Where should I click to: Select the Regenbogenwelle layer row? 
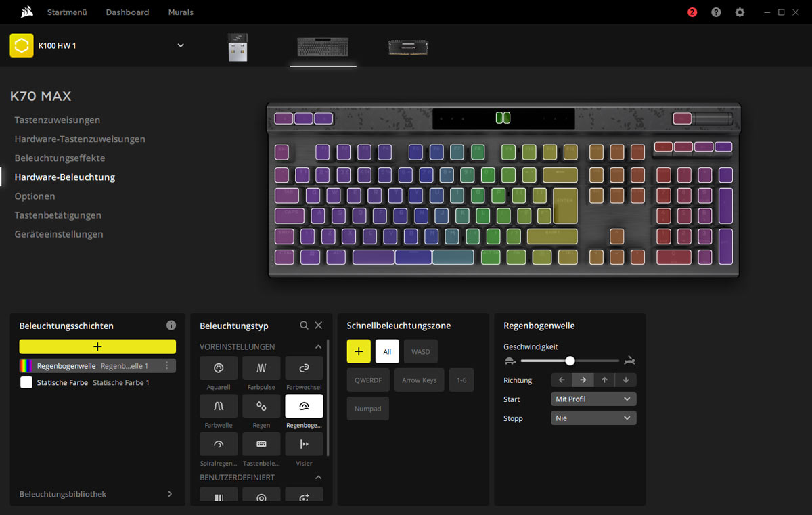97,365
